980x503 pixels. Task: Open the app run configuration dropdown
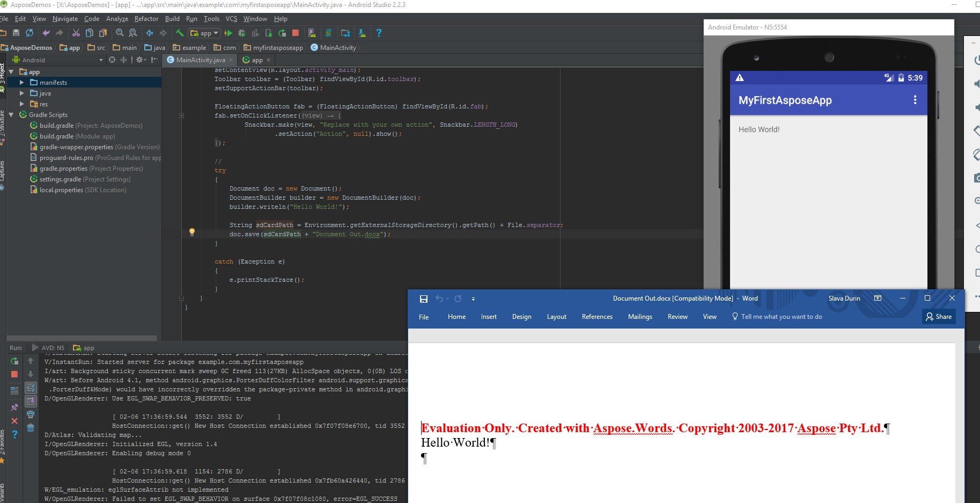(x=204, y=33)
